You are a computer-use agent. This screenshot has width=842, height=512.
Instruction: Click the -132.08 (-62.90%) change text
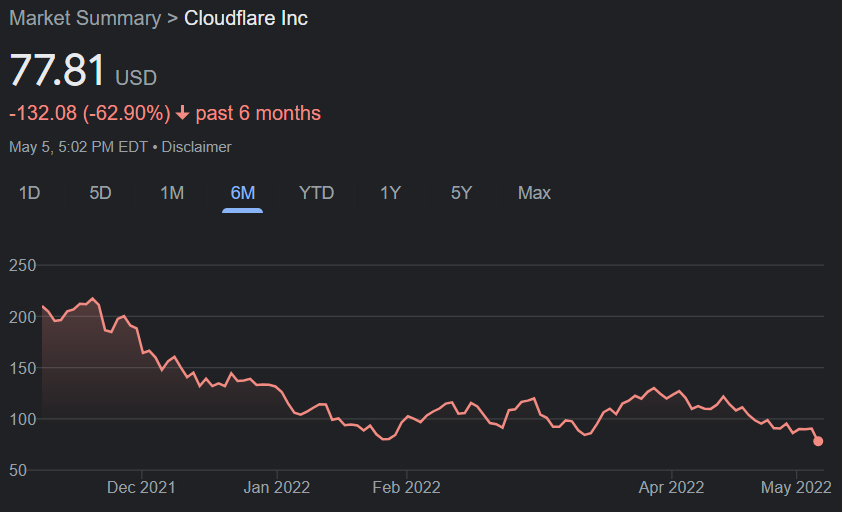point(90,113)
